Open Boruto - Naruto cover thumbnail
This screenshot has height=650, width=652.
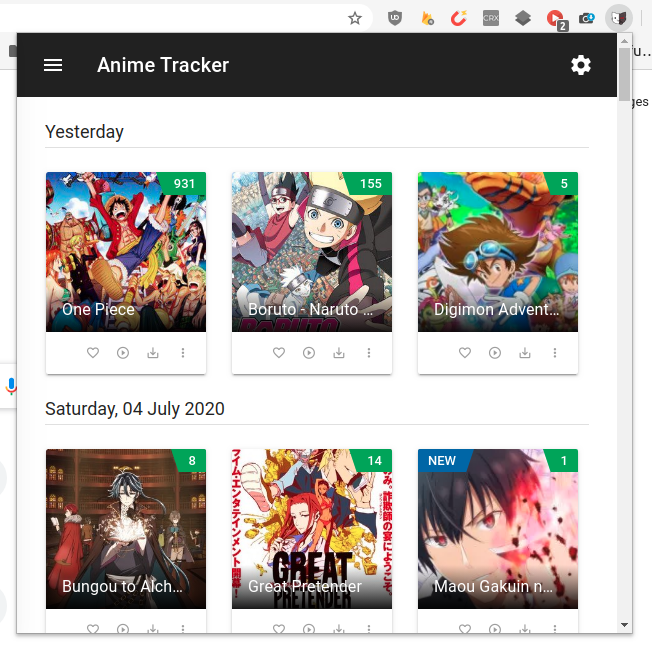(312, 252)
